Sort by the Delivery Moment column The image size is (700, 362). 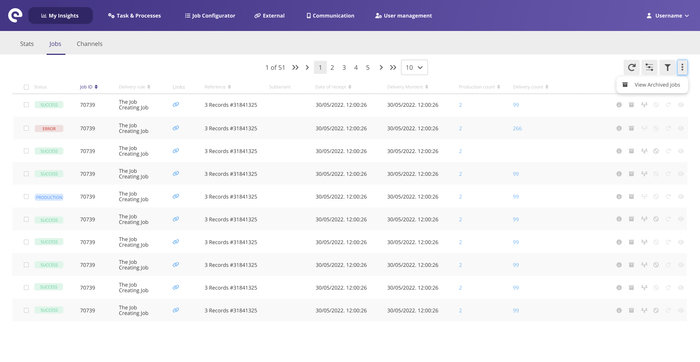(408, 87)
